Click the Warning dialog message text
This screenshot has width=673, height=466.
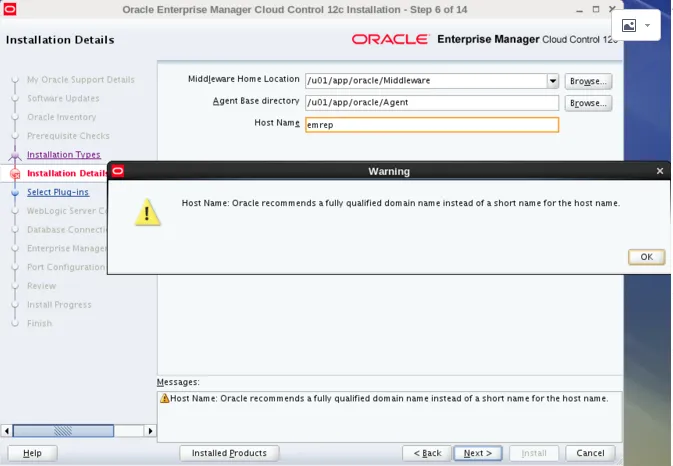[400, 203]
